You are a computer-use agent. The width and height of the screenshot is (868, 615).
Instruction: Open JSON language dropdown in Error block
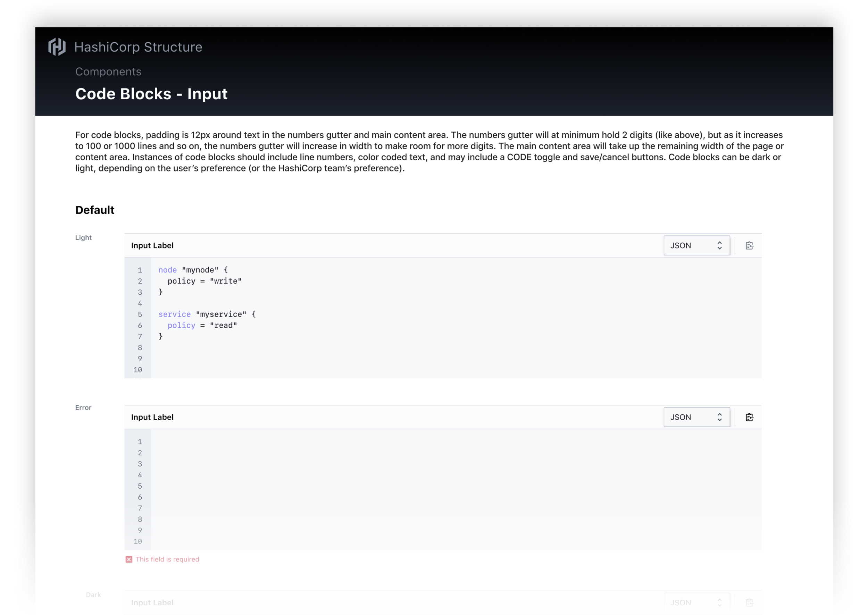pyautogui.click(x=696, y=417)
